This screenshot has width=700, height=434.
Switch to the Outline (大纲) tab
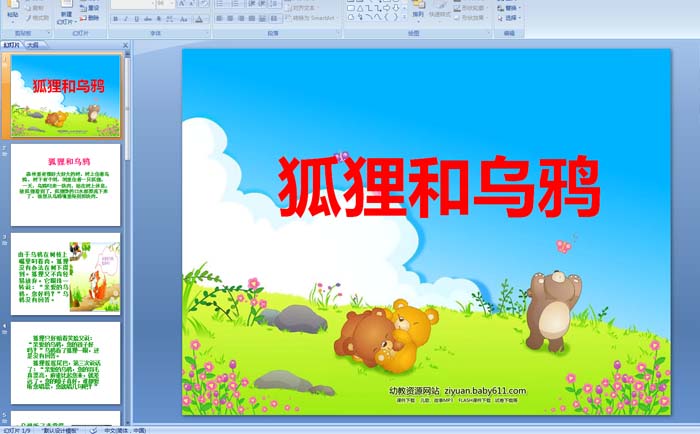(x=33, y=45)
